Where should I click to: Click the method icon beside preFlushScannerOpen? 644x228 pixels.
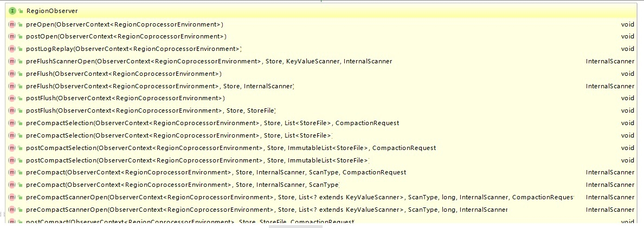tap(12, 61)
